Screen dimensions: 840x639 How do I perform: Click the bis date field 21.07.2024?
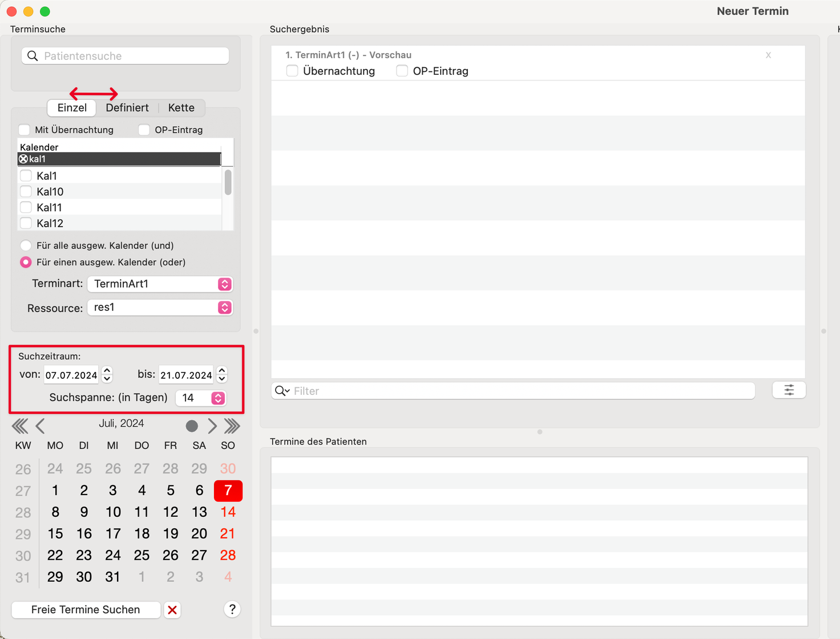coord(186,375)
